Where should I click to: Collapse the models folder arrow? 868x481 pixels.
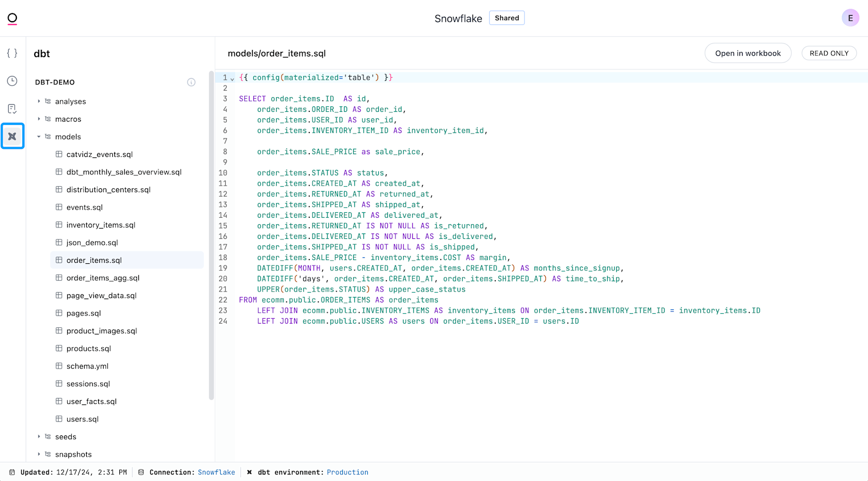(39, 137)
